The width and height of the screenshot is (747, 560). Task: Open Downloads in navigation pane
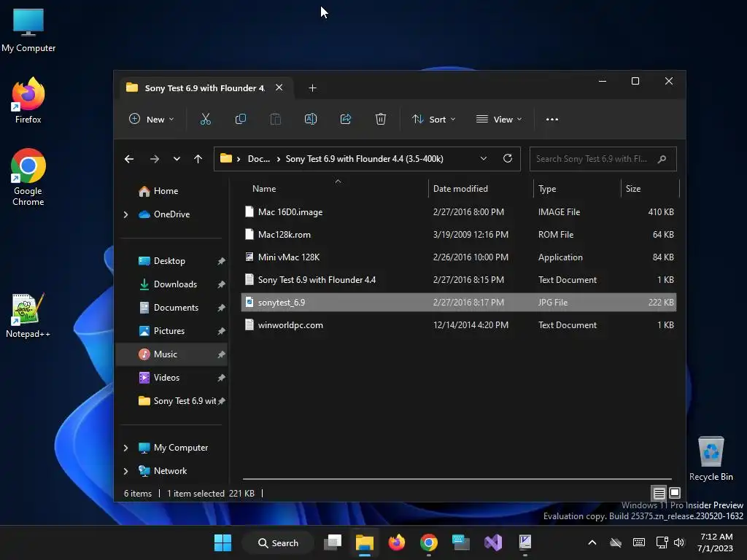[175, 284]
